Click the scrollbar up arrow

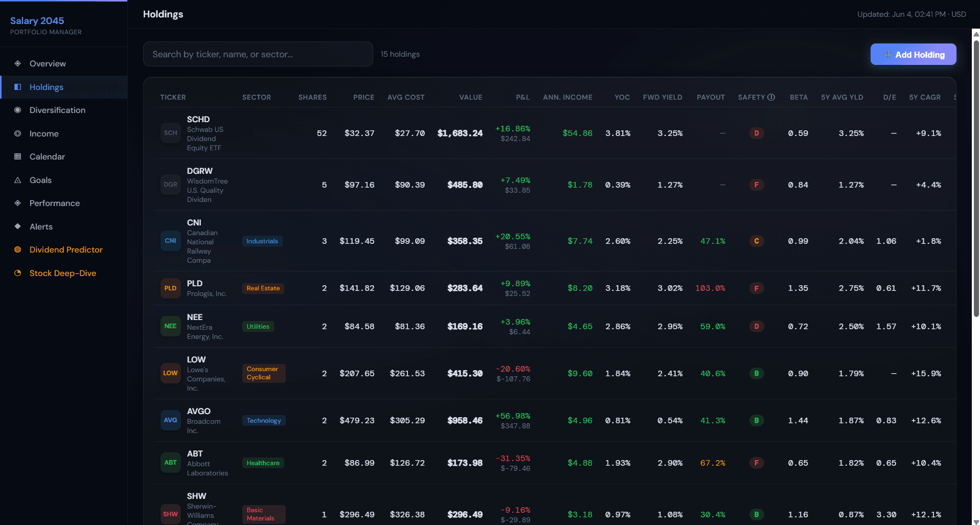point(976,34)
